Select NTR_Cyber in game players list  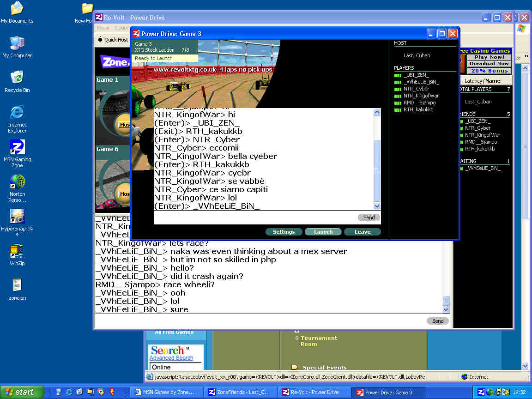[416, 89]
